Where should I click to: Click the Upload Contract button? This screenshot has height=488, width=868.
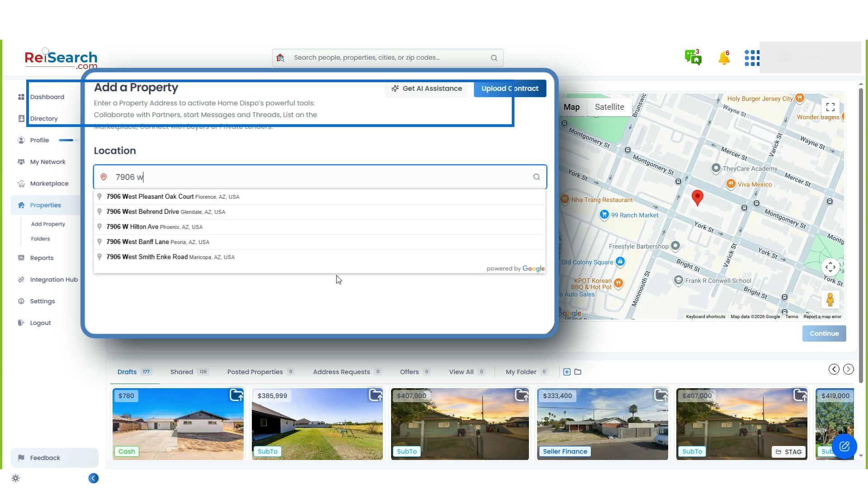click(x=510, y=89)
